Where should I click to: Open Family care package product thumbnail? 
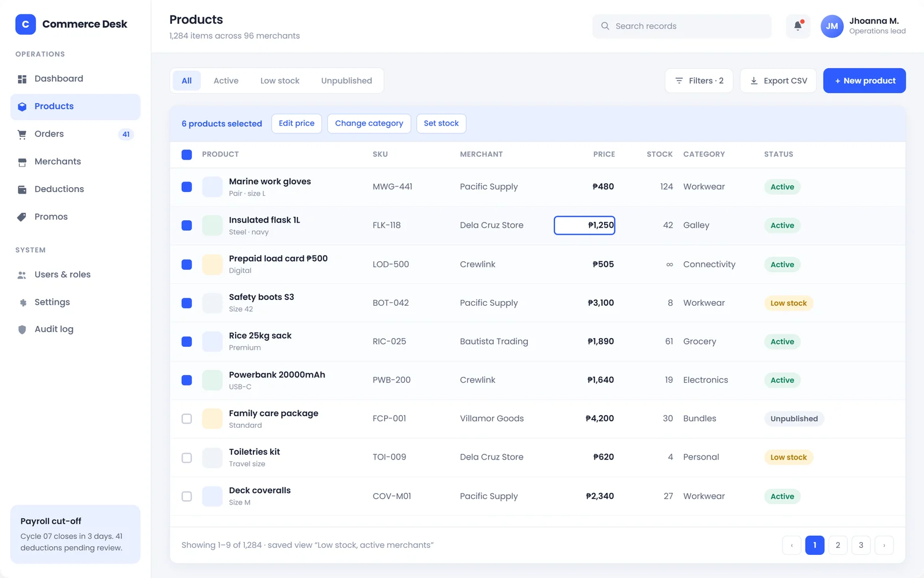(212, 418)
